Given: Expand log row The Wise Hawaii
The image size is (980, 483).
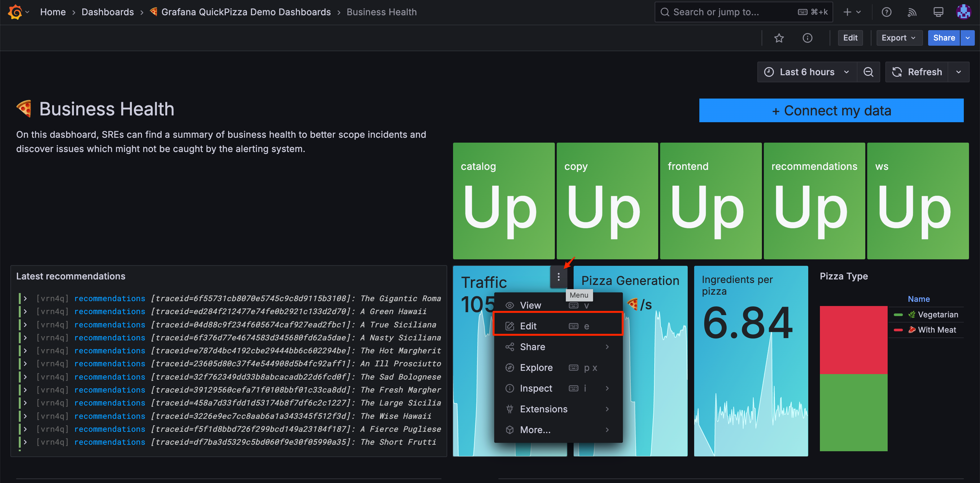Looking at the screenshot, I should coord(25,416).
